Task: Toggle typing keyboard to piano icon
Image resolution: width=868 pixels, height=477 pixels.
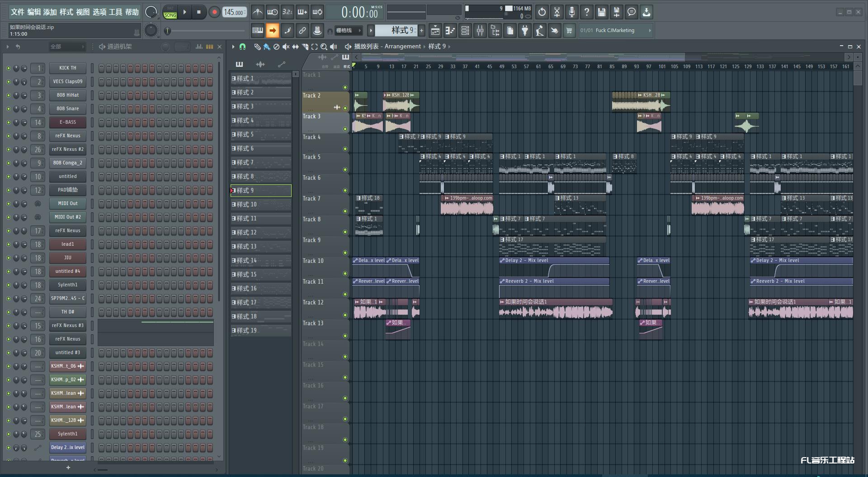Action: click(257, 31)
